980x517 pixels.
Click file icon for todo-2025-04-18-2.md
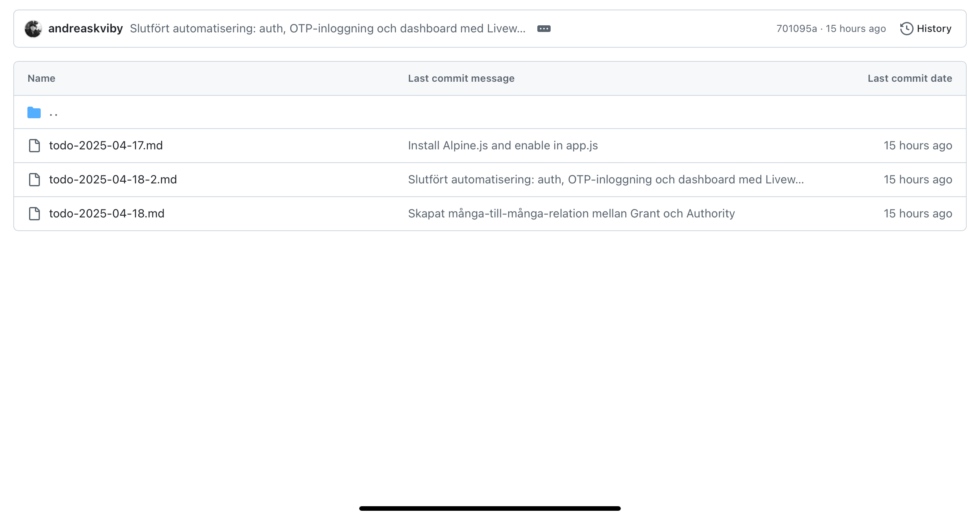(x=34, y=180)
